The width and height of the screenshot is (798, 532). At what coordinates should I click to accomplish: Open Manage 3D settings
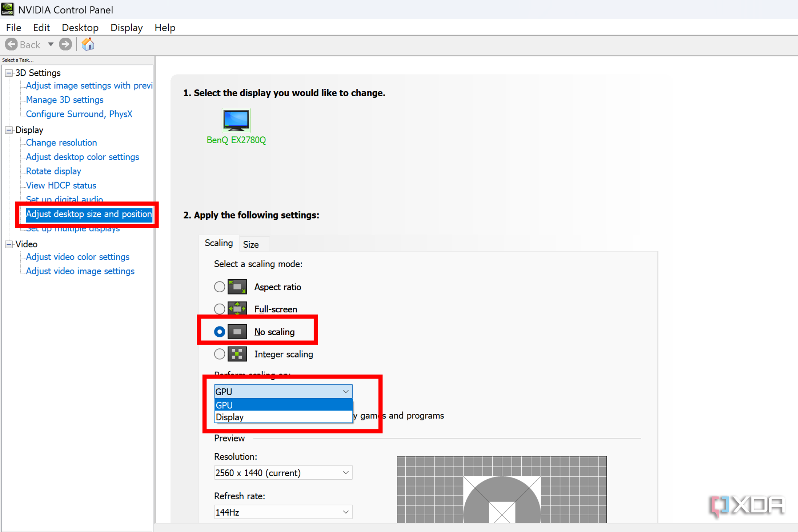pos(65,100)
